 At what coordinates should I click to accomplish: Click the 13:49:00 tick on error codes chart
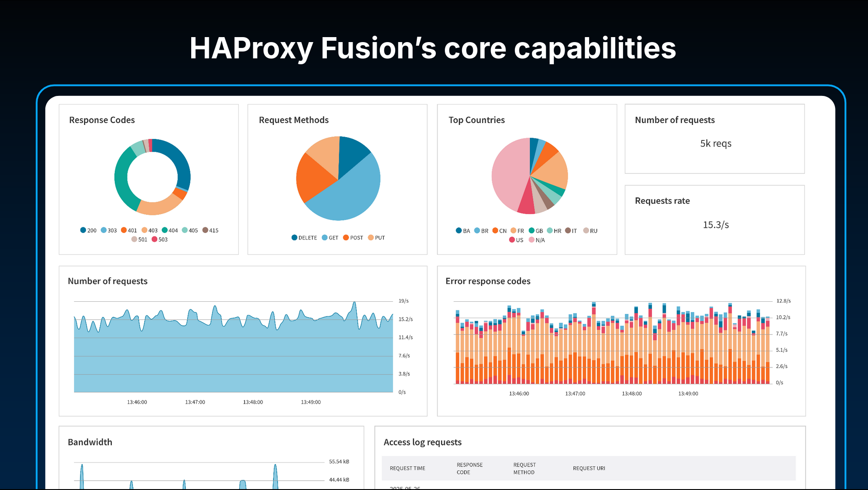point(688,394)
